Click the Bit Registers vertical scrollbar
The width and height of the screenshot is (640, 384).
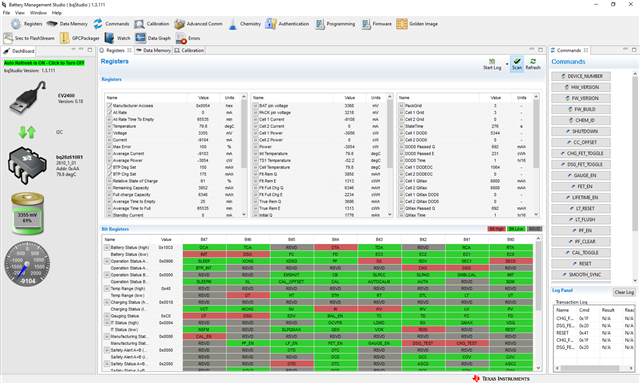(538, 304)
